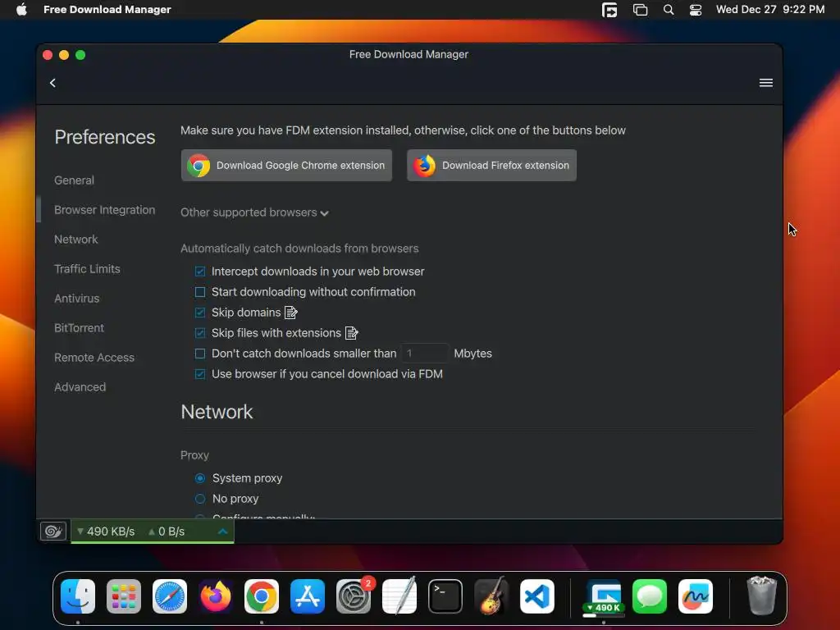The width and height of the screenshot is (840, 630).
Task: Expand the speed panel with up chevron
Action: [223, 532]
